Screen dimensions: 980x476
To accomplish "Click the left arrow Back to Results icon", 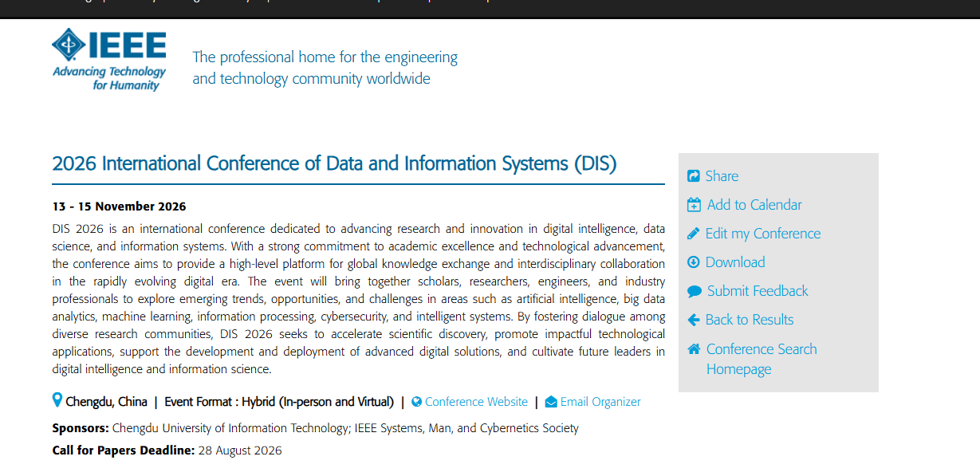I will [694, 320].
